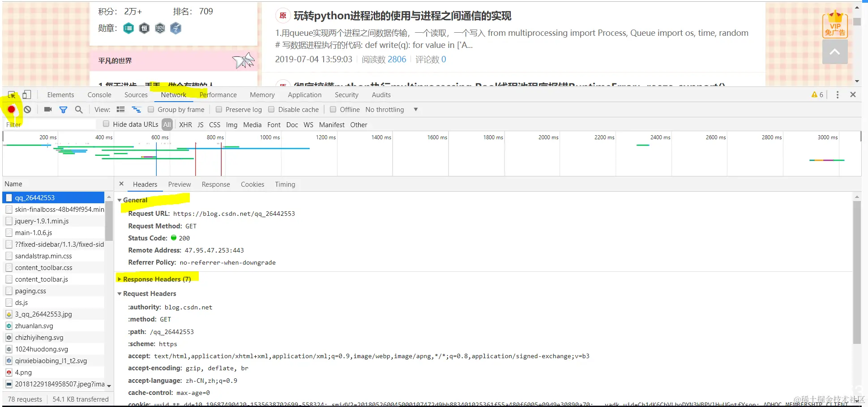This screenshot has height=407, width=868.
Task: Open the Cookies tab of request
Action: tap(252, 184)
